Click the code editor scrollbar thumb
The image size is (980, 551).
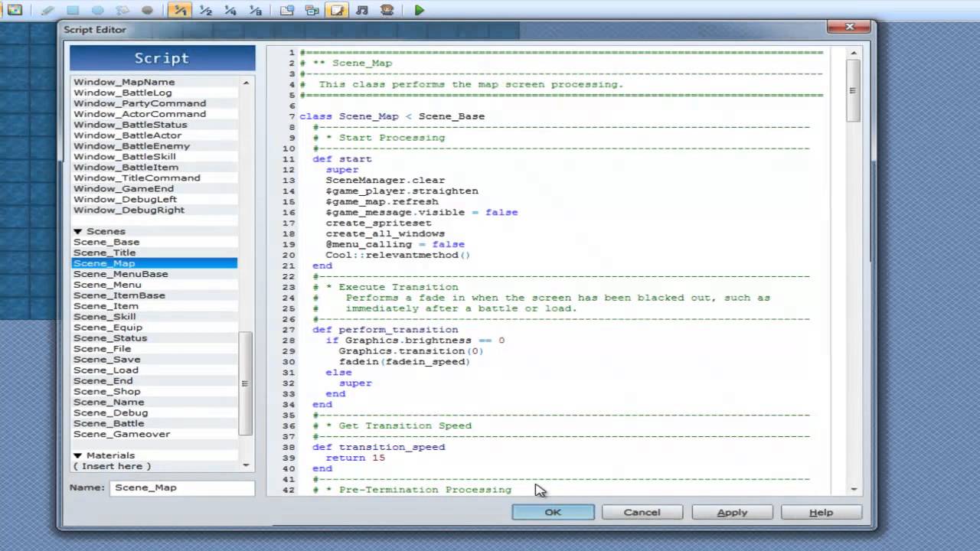pos(854,90)
